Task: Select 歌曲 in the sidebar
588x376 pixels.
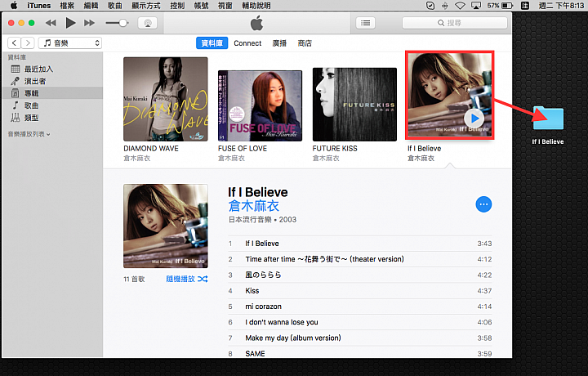Action: (x=52, y=105)
